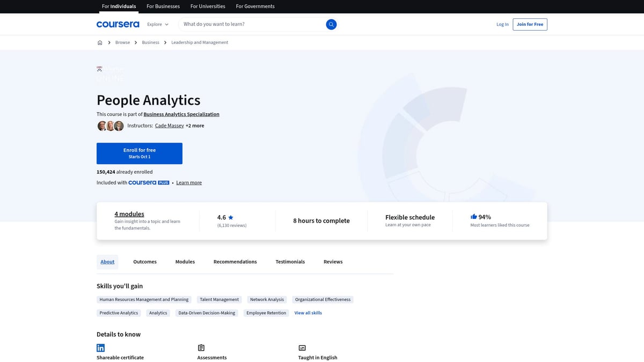Select For Businesses in top bar
The height and width of the screenshot is (362, 644).
163,6
